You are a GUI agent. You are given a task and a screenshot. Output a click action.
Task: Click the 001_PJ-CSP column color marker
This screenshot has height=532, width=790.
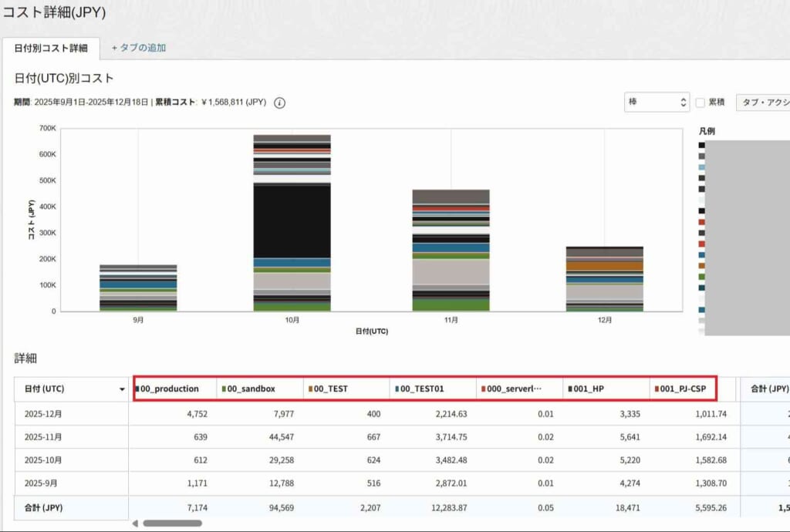(x=656, y=389)
